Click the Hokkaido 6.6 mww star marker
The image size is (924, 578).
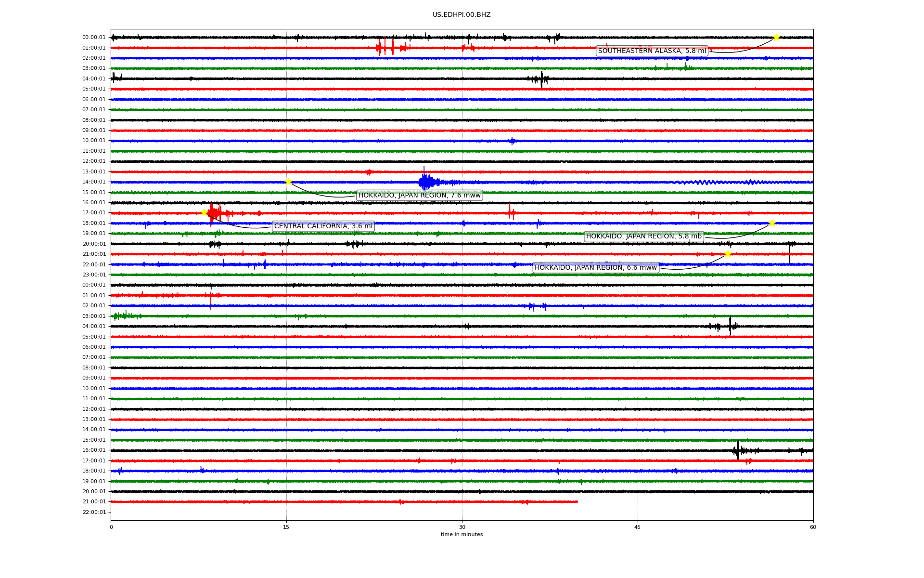[728, 254]
